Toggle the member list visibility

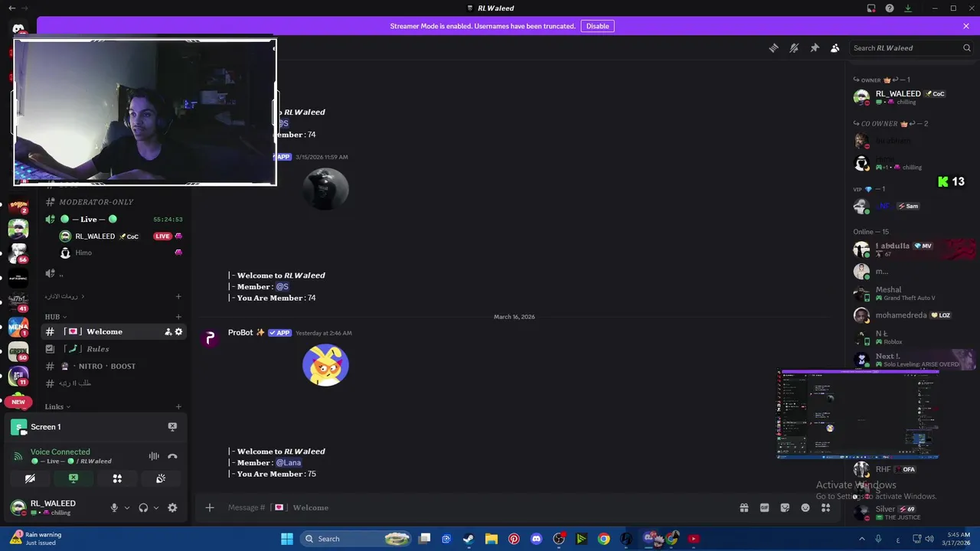tap(835, 47)
